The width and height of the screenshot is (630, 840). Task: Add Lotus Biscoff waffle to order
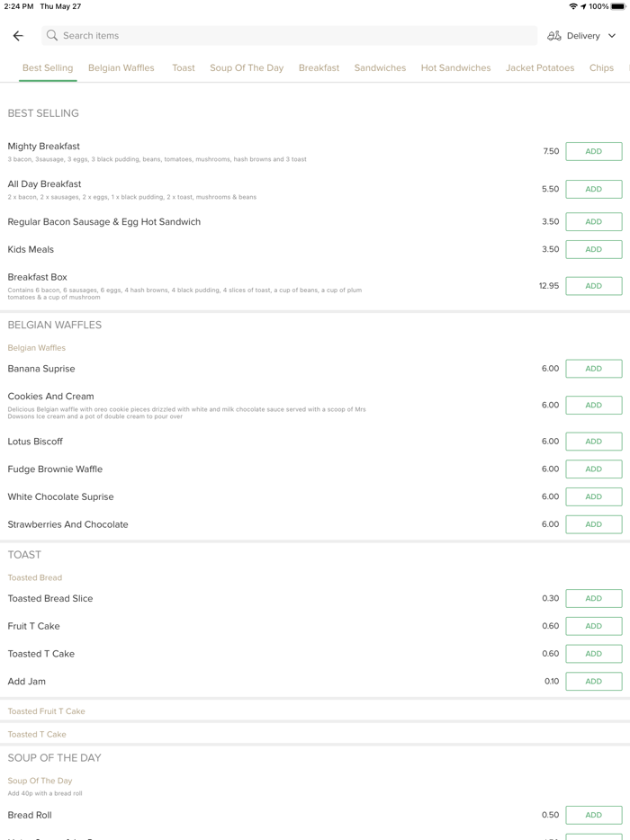(593, 442)
